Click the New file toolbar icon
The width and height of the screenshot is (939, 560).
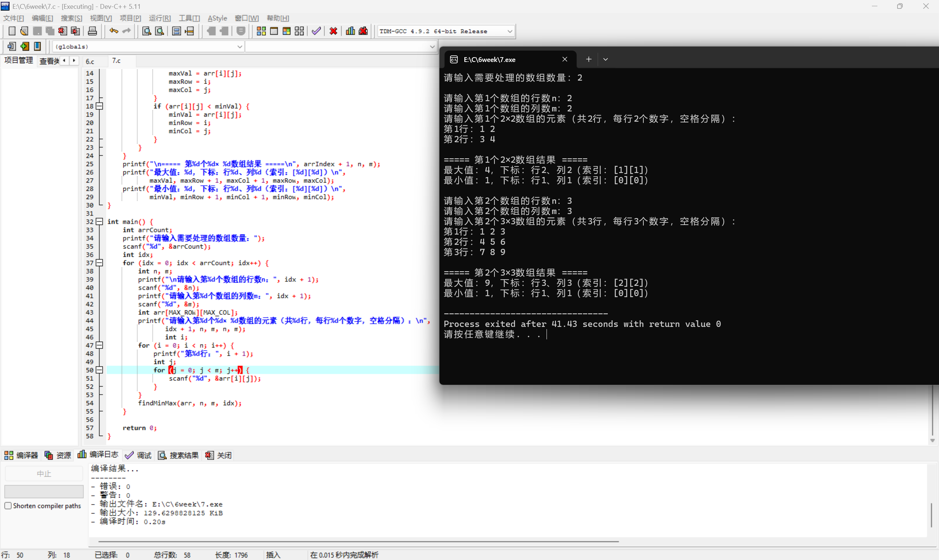pos(12,31)
